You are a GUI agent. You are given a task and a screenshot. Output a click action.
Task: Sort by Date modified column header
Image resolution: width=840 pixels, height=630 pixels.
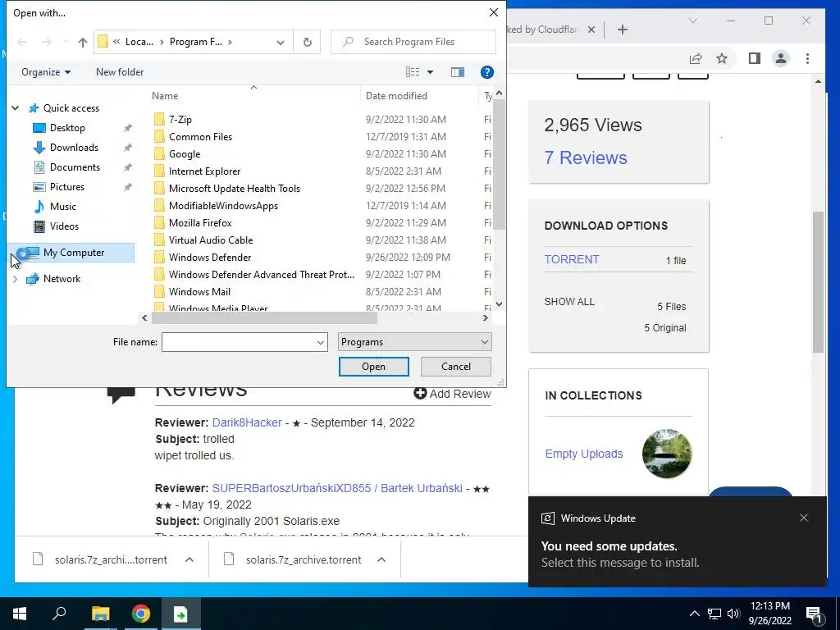[396, 96]
